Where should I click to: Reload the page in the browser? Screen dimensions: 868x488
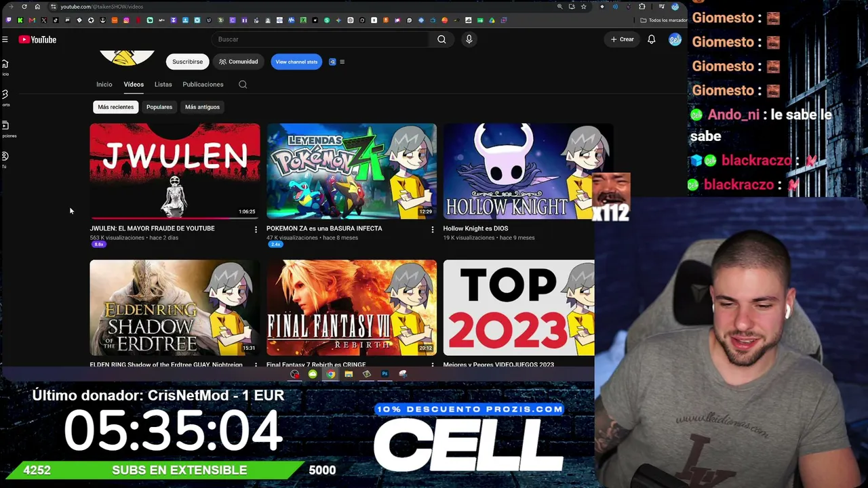tap(24, 7)
